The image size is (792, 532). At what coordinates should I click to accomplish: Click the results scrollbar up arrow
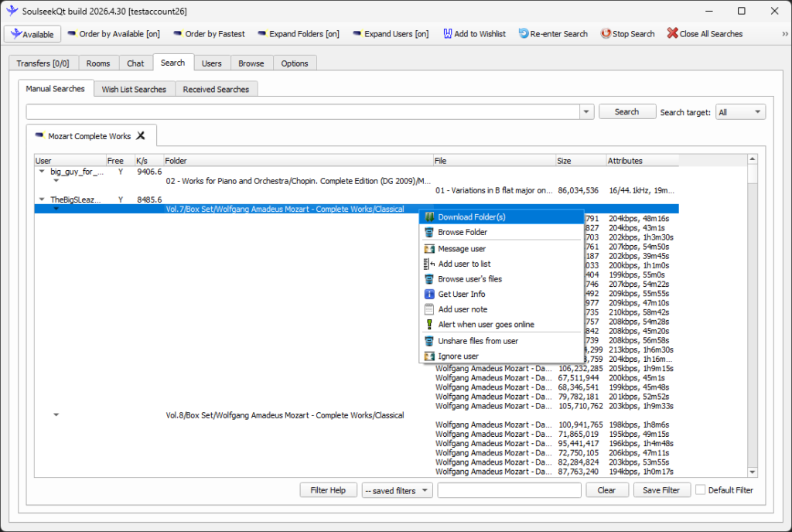752,159
